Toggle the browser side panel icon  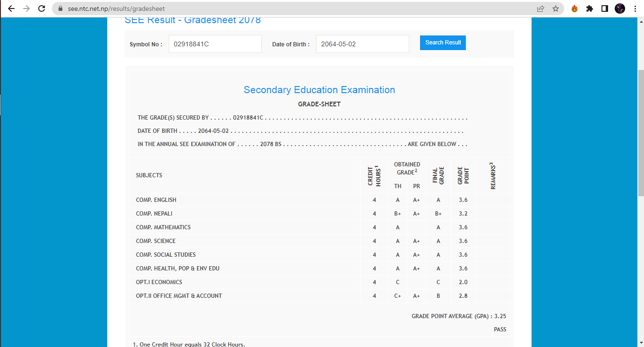[604, 9]
